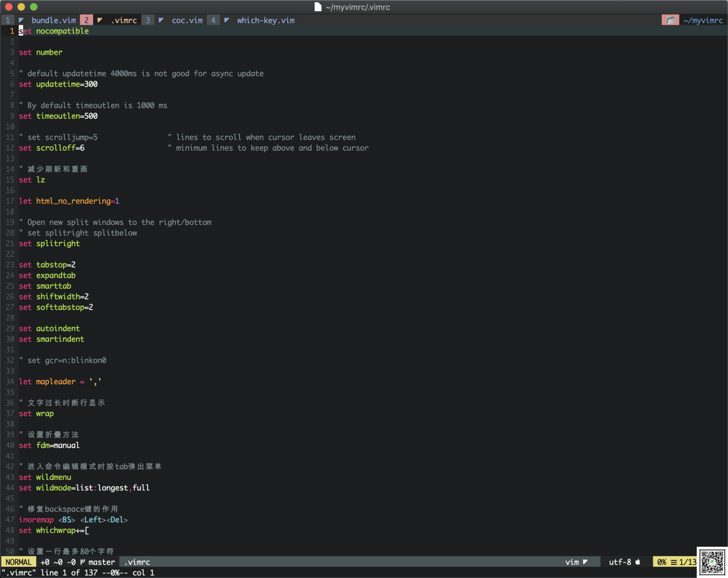Click the document icon in the title bar

tap(318, 7)
